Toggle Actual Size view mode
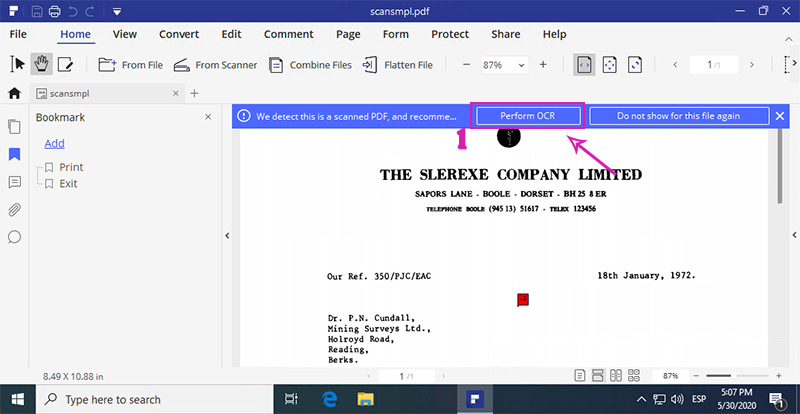Image resolution: width=800 pixels, height=414 pixels. tap(635, 65)
